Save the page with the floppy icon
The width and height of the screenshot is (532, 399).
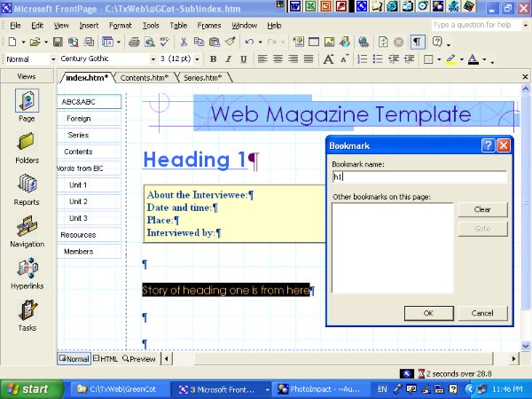(x=58, y=42)
